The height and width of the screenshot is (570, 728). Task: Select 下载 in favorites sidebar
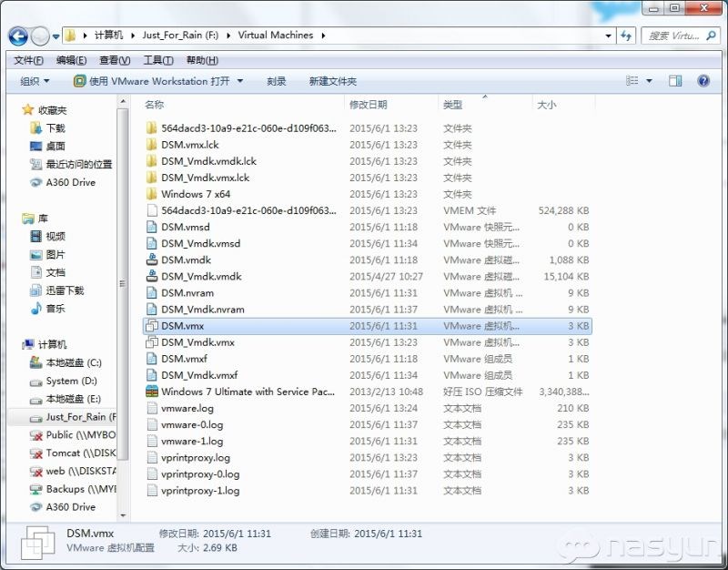point(56,128)
